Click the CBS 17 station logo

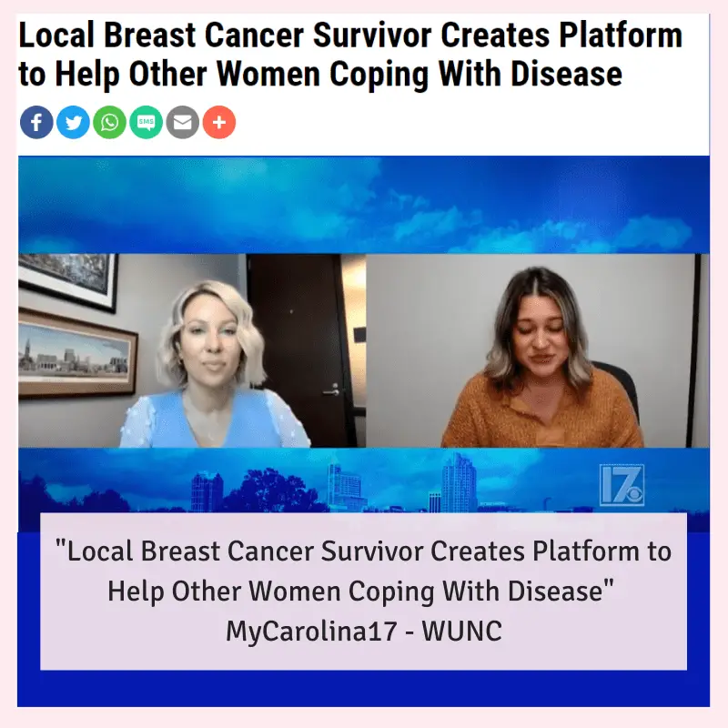pos(622,485)
